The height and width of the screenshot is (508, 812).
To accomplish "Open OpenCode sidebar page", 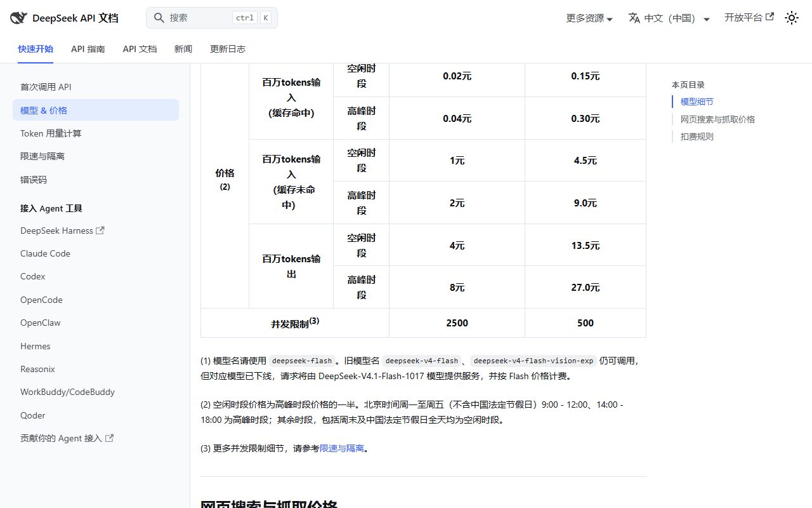I will 96,300.
